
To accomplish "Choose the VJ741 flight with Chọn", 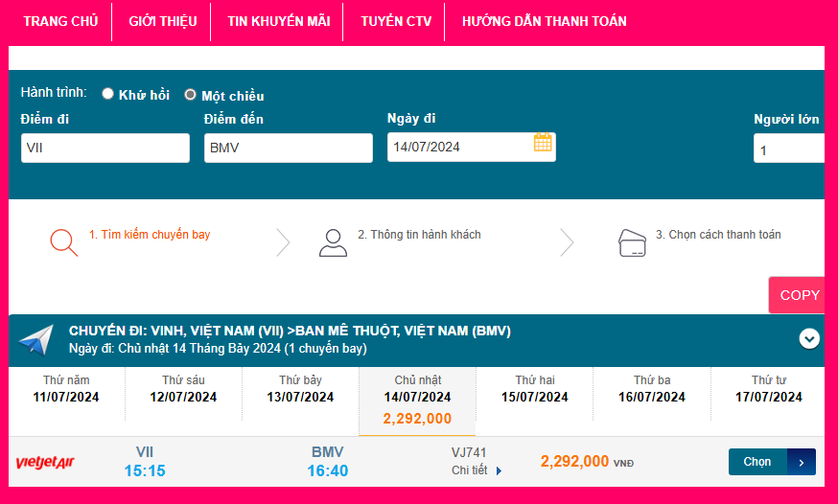I will 757,462.
